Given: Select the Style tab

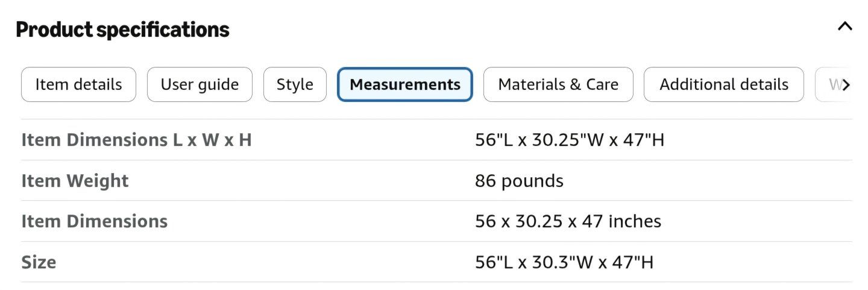Looking at the screenshot, I should pos(295,84).
